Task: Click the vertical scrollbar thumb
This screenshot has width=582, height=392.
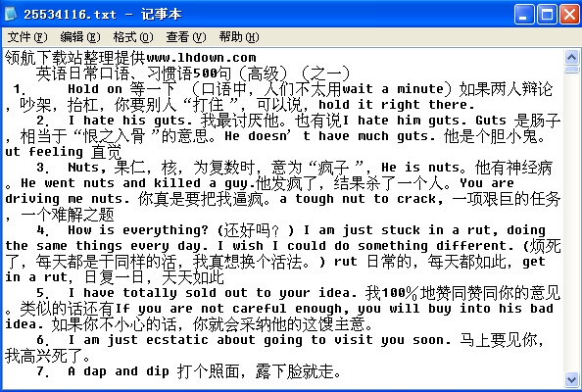Action: (x=571, y=69)
